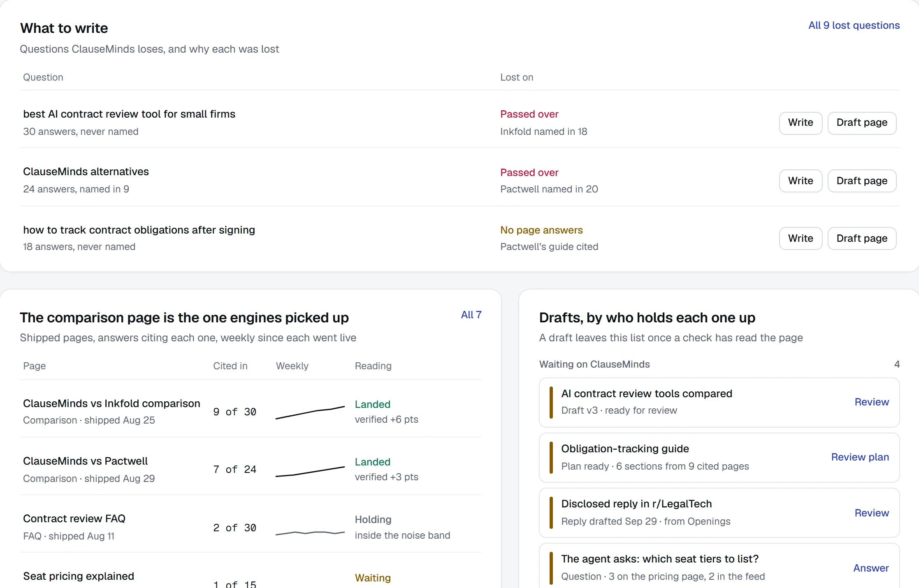Image resolution: width=919 pixels, height=588 pixels.
Task: Click 'Inkfold named in 18' text
Action: point(543,132)
